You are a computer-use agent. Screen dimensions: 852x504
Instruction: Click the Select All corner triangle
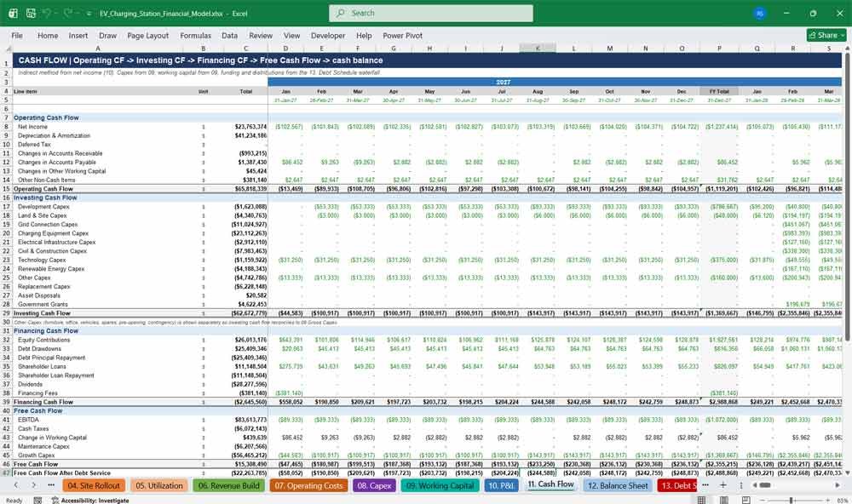pyautogui.click(x=7, y=49)
